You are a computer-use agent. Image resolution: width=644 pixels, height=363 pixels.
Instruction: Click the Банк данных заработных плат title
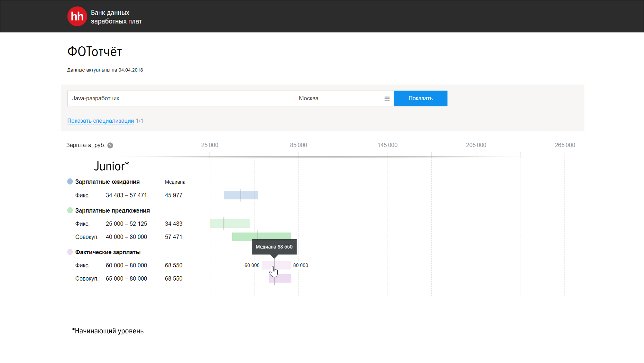point(116,17)
